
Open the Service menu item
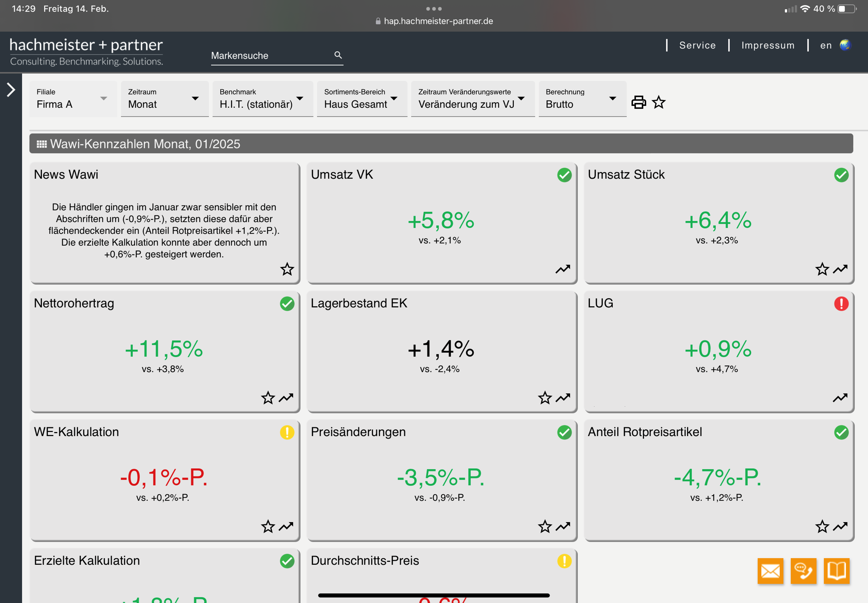click(x=697, y=45)
